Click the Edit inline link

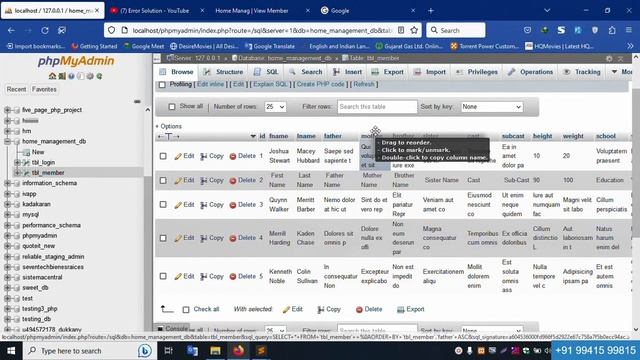(x=211, y=84)
